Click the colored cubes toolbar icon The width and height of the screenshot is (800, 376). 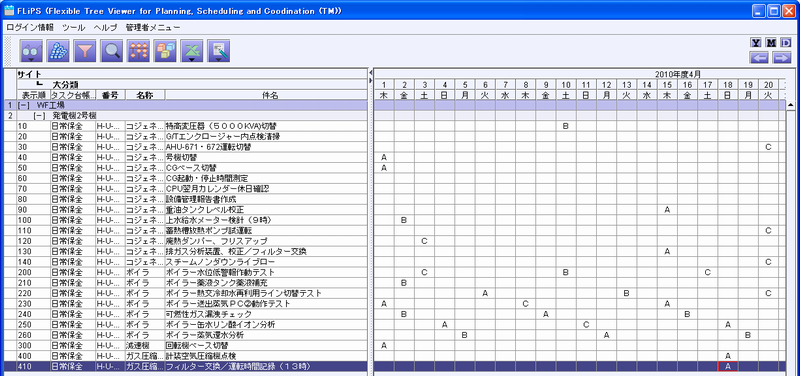point(165,51)
